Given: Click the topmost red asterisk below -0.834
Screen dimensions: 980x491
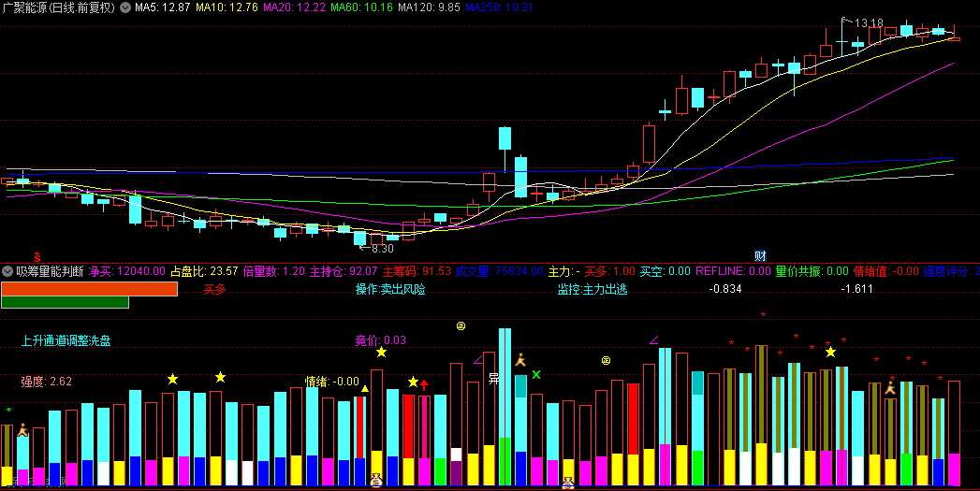Looking at the screenshot, I should coord(763,315).
